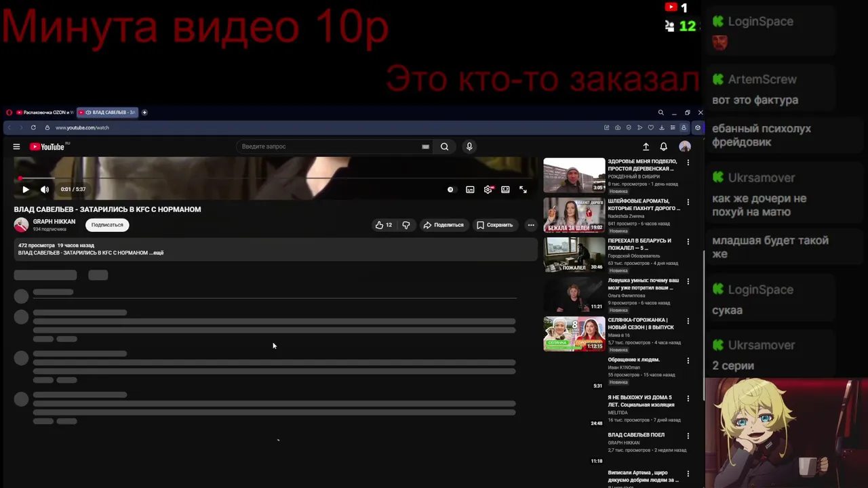Open options menu for ПЕРЕЕХАЛ В БЕЛАРУСЬ video
The image size is (868, 488).
tap(688, 242)
